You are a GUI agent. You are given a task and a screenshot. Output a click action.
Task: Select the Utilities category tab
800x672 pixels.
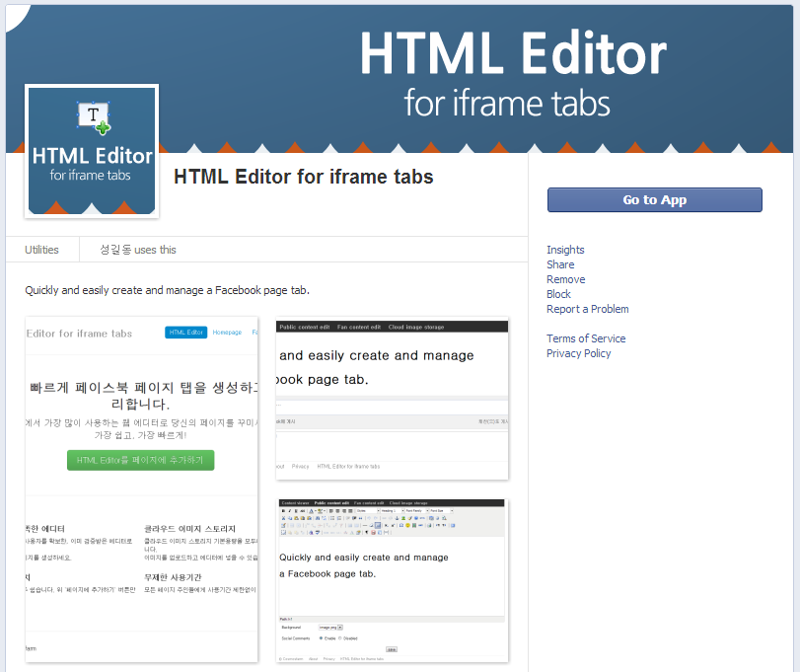(x=41, y=250)
